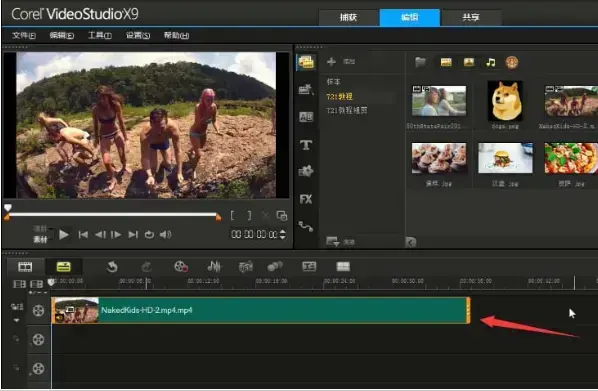Import media files with folder icon

coord(420,62)
